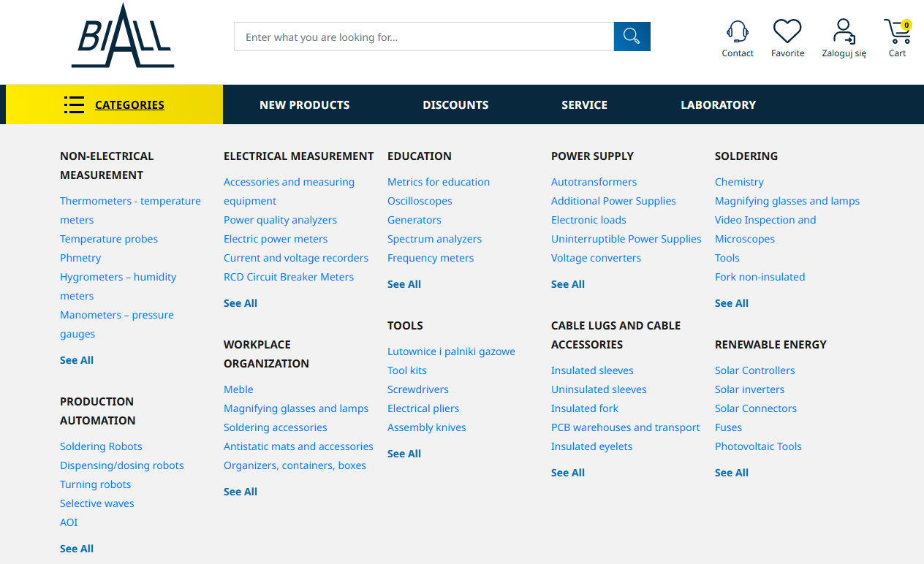Open the Temperature probes link
Viewport: 924px width, 564px height.
(x=109, y=239)
